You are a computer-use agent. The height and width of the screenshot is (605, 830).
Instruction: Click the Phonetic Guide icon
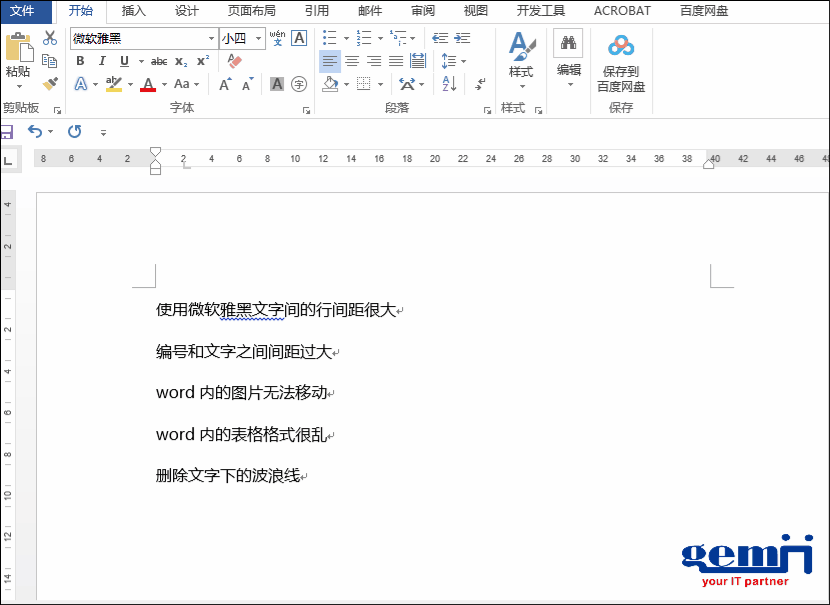click(x=279, y=39)
